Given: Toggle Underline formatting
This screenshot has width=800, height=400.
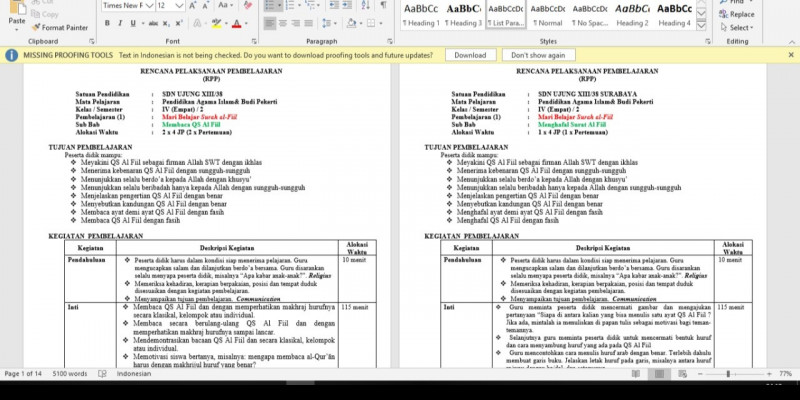Looking at the screenshot, I should 133,23.
